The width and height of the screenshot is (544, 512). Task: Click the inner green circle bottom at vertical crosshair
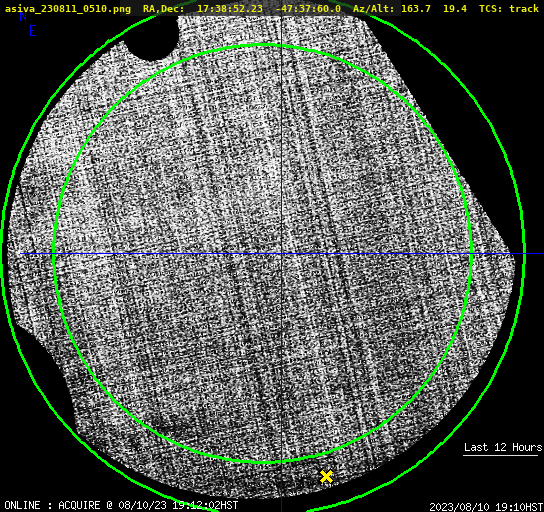coord(281,462)
